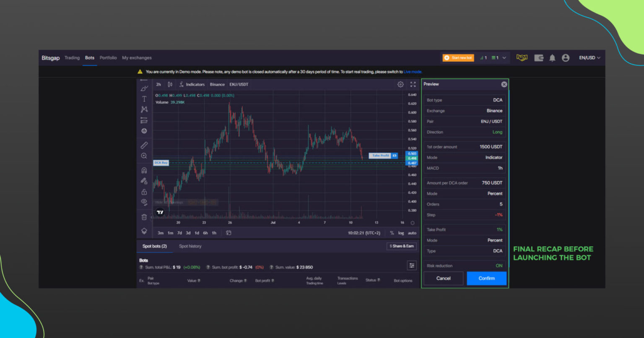644x338 pixels.
Task: Select the Text annotation tool
Action: [x=144, y=99]
